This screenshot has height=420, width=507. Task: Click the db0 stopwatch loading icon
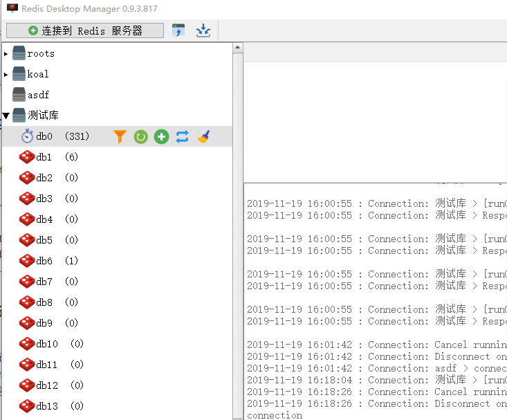point(27,136)
